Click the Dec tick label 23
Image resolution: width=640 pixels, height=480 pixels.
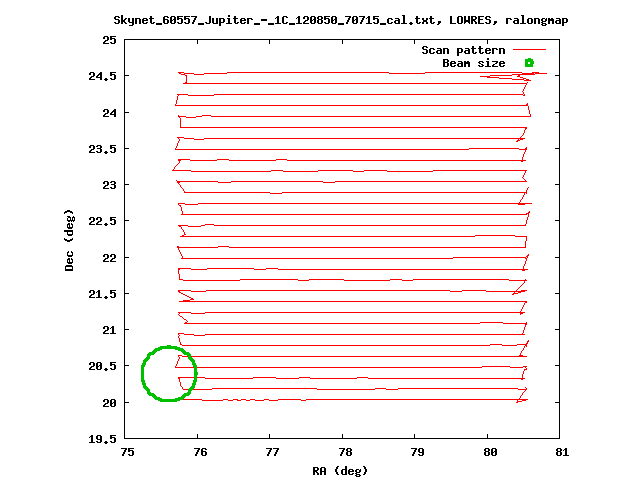[x=109, y=185]
